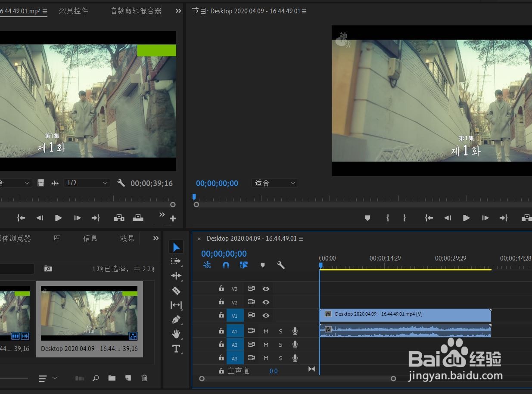The image size is (532, 394).
Task: Toggle Linked Selection in timeline
Action: [244, 265]
